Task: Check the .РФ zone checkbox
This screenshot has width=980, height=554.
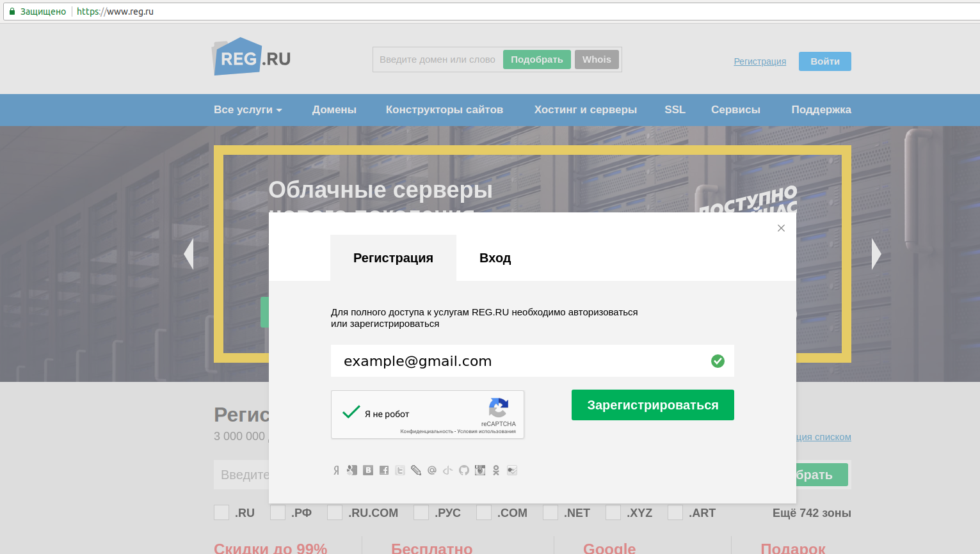Action: click(x=278, y=512)
